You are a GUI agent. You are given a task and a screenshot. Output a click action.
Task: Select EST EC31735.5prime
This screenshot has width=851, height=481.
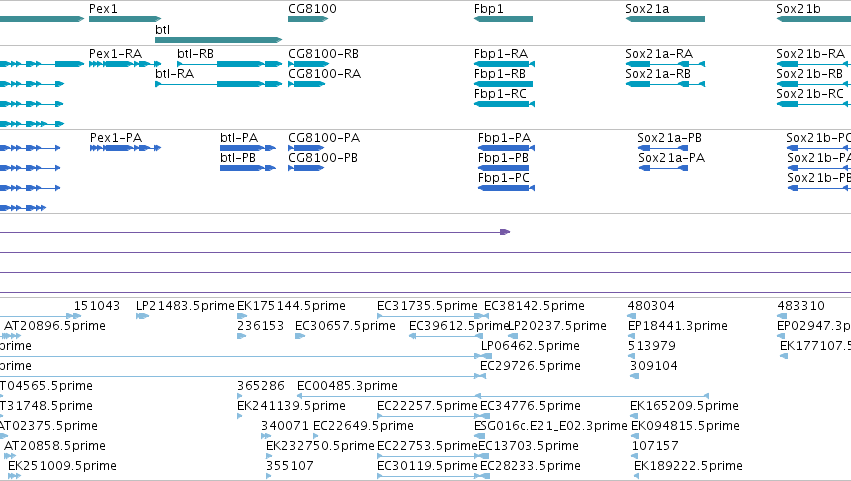click(427, 306)
